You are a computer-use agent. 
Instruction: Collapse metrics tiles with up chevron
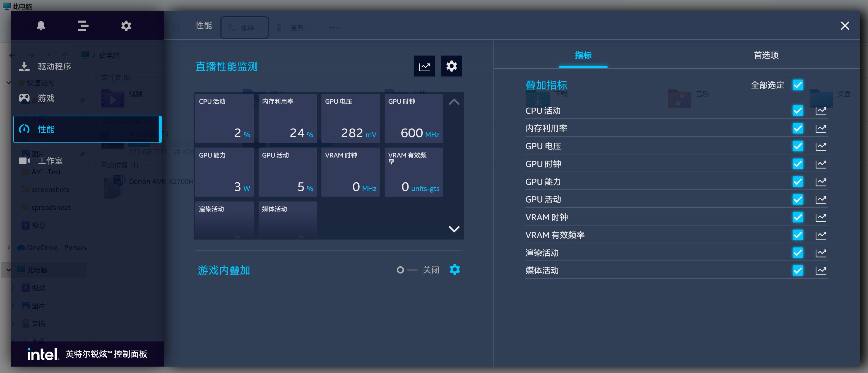pos(454,102)
